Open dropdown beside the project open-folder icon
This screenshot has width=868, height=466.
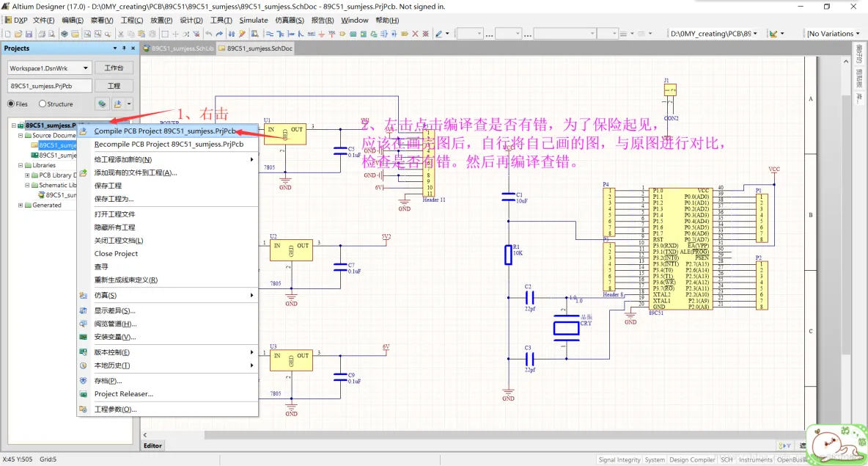click(x=129, y=103)
